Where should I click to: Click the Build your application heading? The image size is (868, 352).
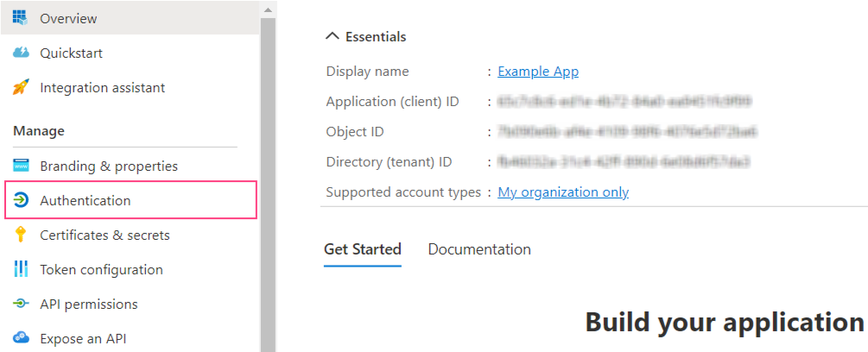[x=724, y=322]
